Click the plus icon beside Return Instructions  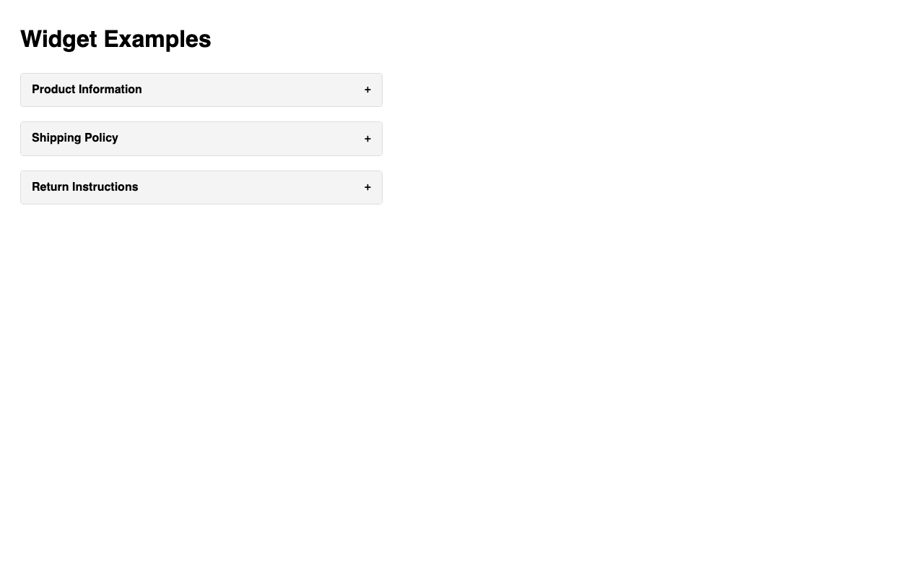click(x=367, y=188)
